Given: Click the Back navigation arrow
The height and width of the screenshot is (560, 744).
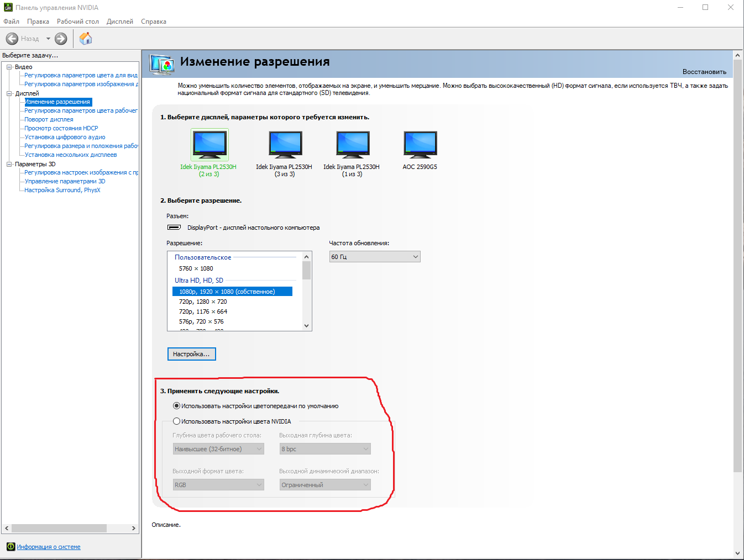Looking at the screenshot, I should click(12, 38).
